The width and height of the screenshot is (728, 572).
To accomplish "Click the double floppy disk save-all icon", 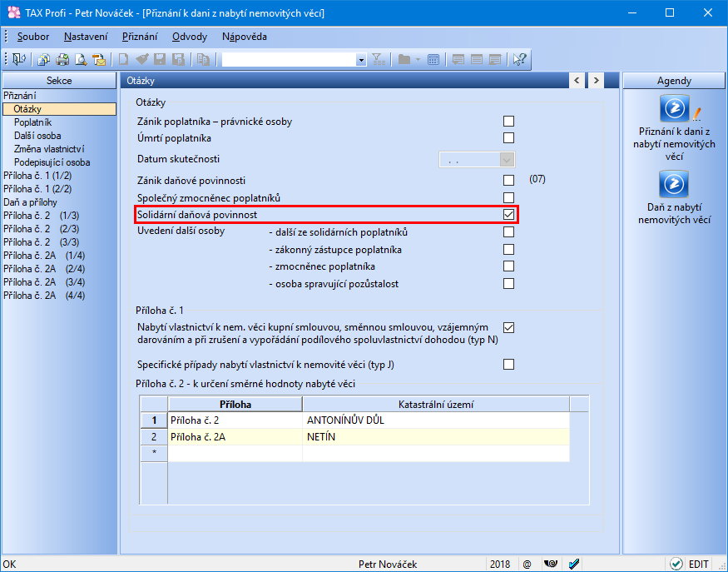I will [178, 59].
